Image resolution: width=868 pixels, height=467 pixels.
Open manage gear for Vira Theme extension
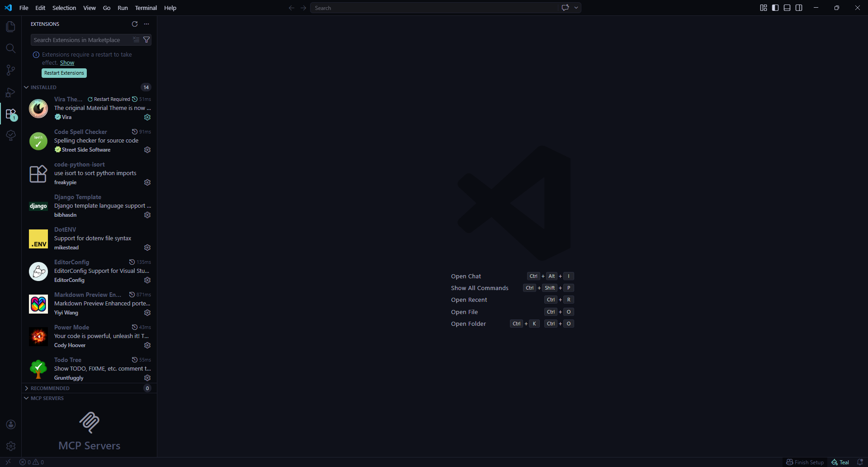[x=147, y=117]
